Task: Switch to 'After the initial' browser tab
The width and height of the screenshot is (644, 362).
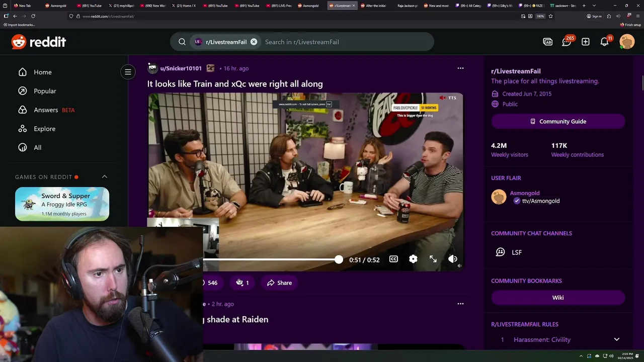Action: pyautogui.click(x=374, y=6)
